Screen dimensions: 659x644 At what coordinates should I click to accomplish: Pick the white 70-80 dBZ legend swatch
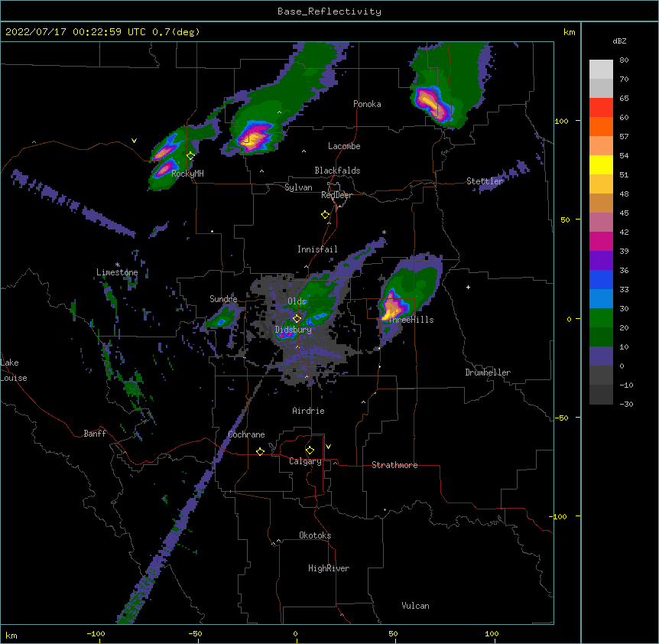(x=601, y=70)
